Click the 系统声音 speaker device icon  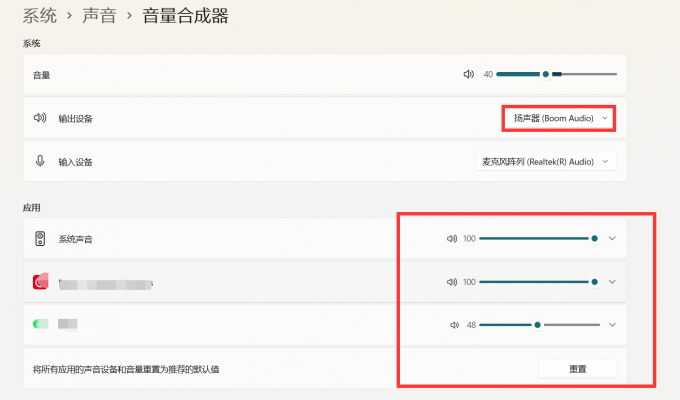pos(40,239)
